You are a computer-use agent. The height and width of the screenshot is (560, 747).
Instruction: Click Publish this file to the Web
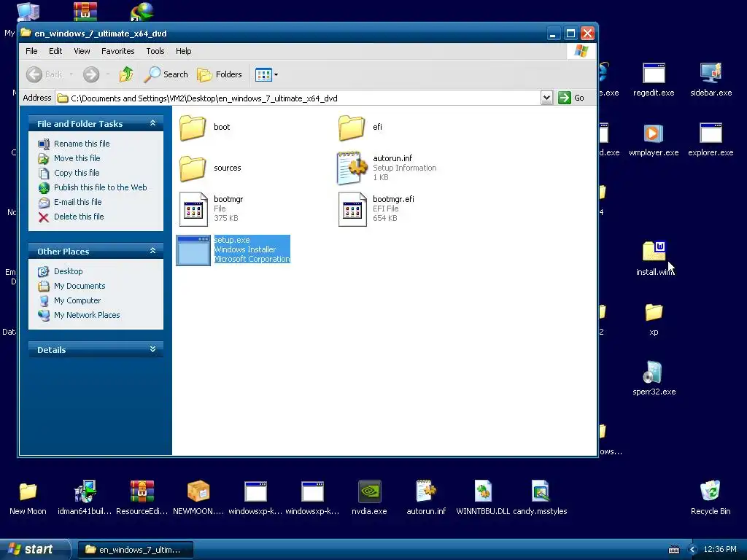tap(100, 187)
